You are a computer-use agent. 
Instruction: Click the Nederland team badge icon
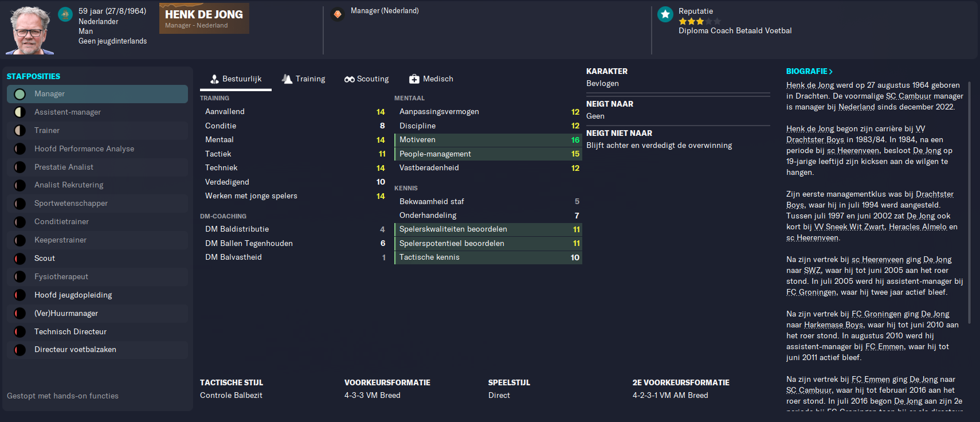pos(65,14)
